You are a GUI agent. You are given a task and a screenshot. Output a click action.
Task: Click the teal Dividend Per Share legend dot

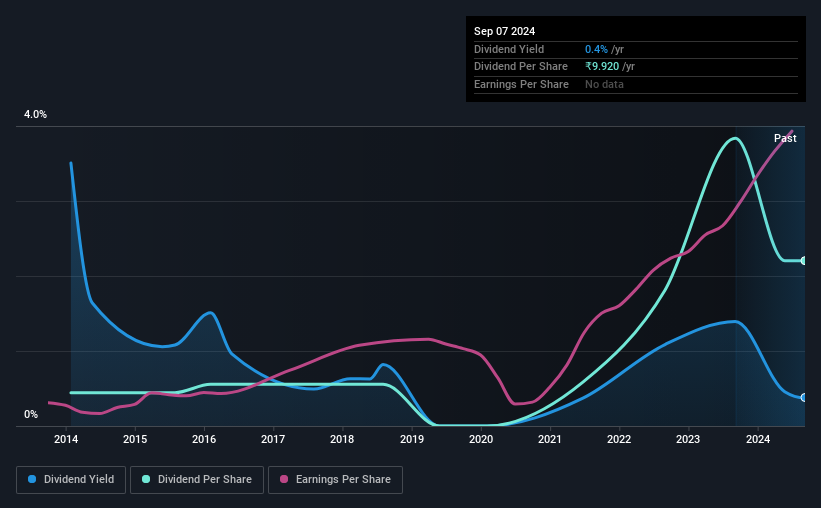(146, 479)
